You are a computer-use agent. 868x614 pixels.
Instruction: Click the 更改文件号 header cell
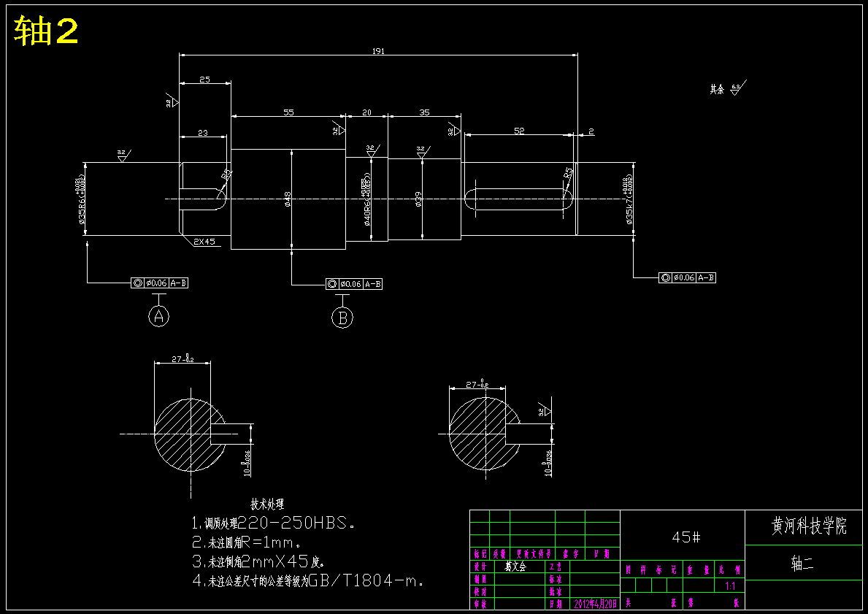pyautogui.click(x=533, y=553)
